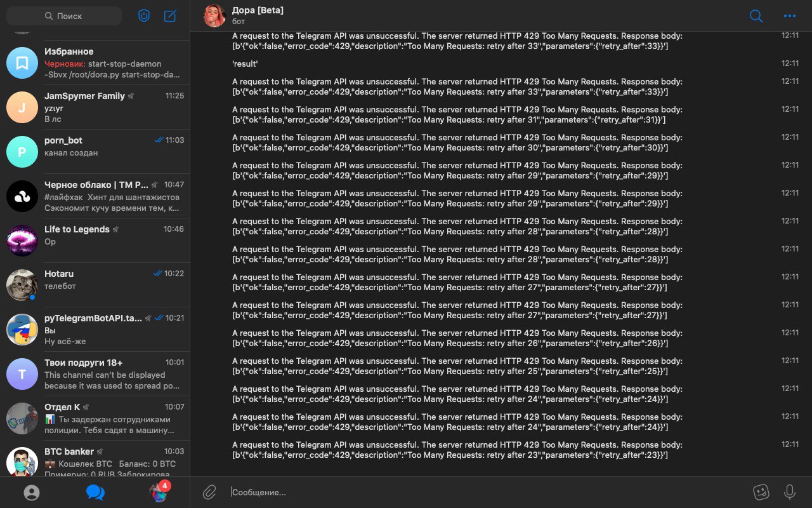Screen dimensions: 812x508
Task: Click Твои подруги avatar letter T
Action: coord(22,374)
